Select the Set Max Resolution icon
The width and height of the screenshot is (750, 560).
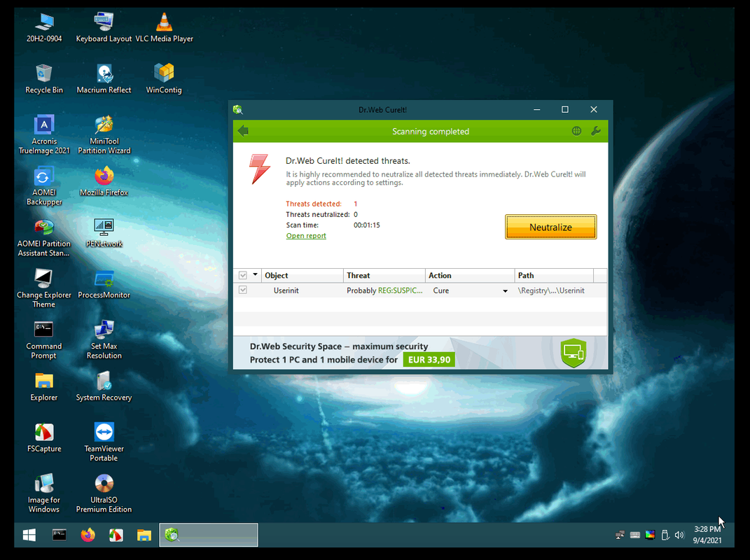pos(104,340)
